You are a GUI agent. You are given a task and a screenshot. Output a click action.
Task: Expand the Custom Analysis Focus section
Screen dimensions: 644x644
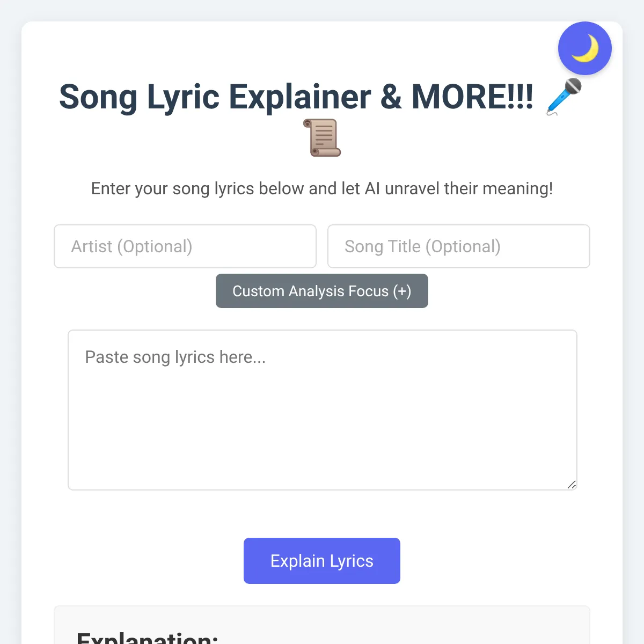coord(321,291)
